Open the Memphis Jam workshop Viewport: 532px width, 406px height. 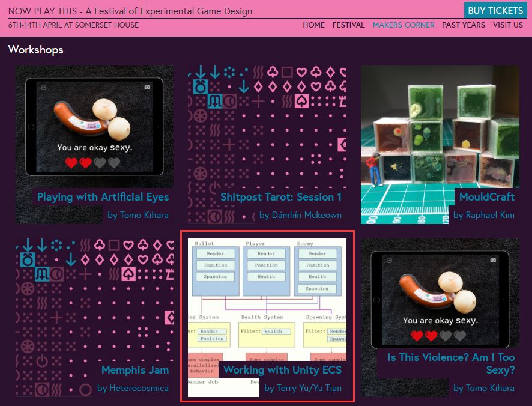click(x=135, y=370)
